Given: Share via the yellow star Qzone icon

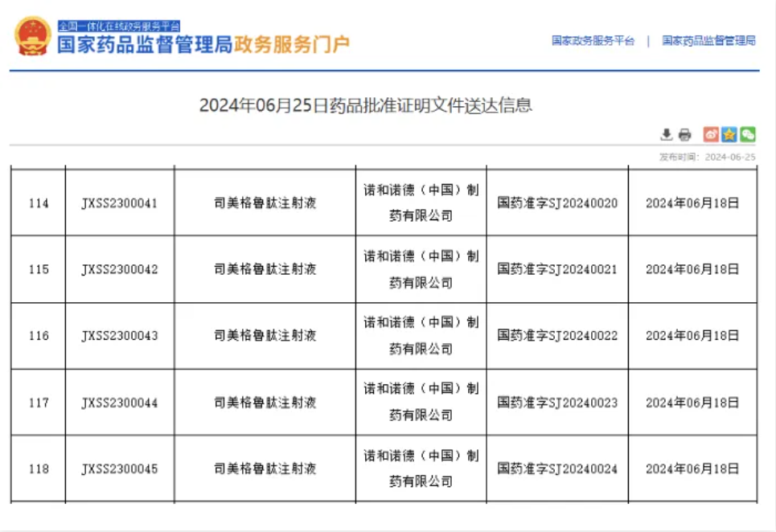Looking at the screenshot, I should (x=729, y=134).
